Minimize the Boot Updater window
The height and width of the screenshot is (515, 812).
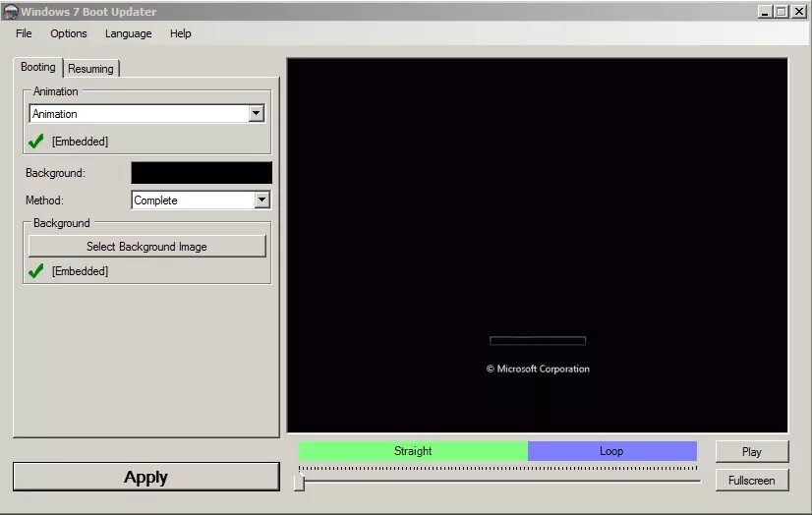point(765,12)
